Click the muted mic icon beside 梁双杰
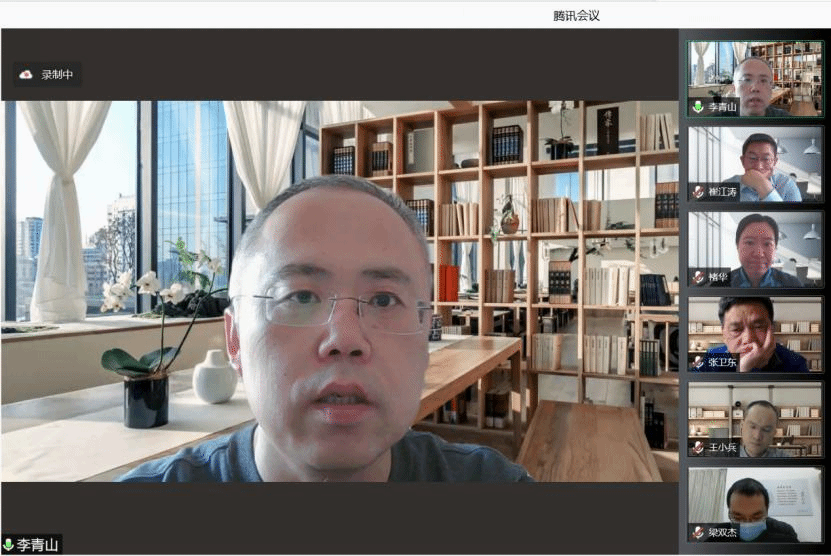 [698, 532]
